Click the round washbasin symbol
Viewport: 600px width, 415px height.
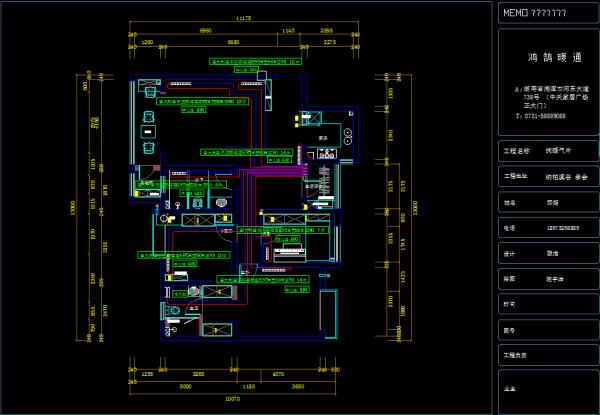219,204
